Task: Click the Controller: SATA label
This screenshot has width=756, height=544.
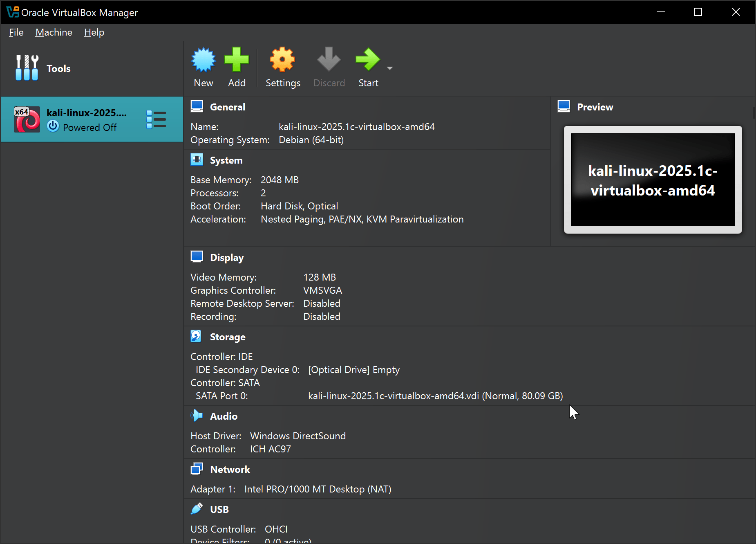Action: [225, 383]
